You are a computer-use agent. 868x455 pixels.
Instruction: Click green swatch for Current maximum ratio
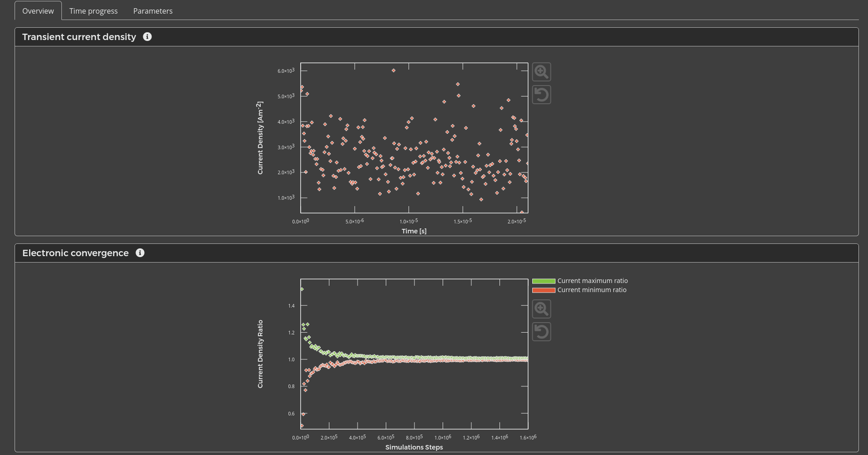pos(544,281)
